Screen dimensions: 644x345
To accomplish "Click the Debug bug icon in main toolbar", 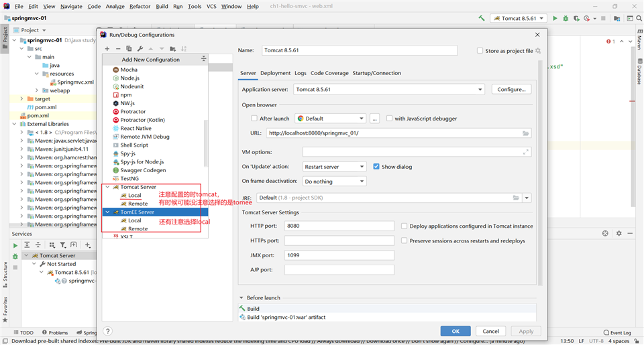I will (x=566, y=19).
